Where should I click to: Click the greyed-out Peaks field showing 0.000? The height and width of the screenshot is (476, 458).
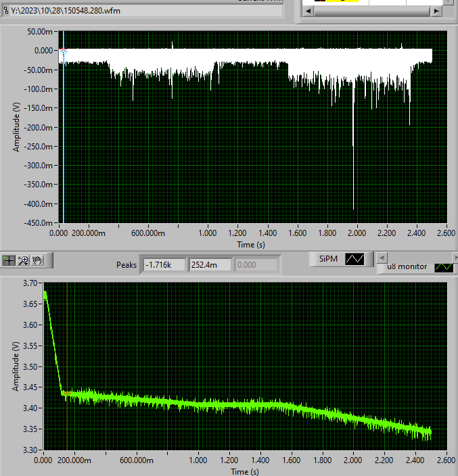coord(255,265)
